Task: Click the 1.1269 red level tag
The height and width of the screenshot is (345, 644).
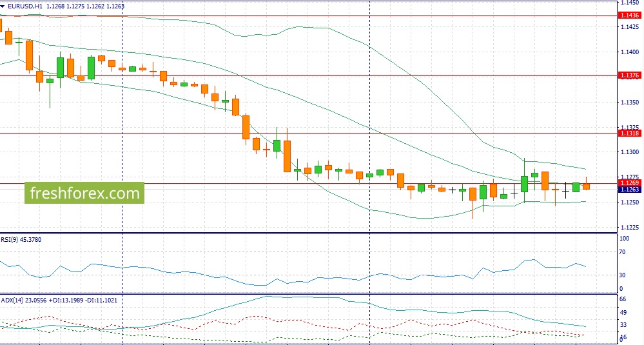Action: (x=629, y=183)
